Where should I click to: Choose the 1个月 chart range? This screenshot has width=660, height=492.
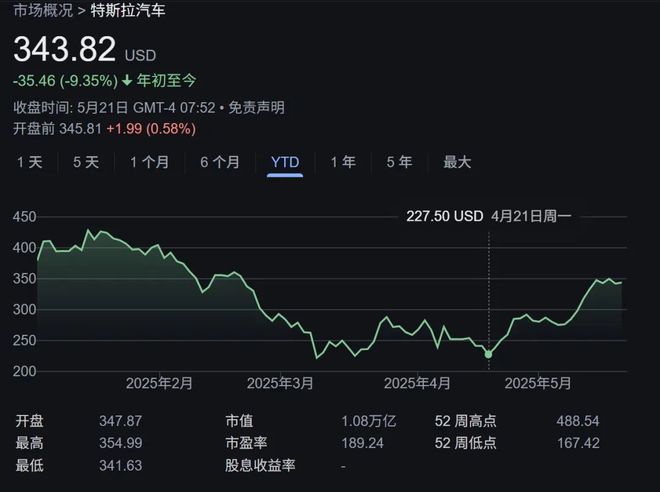(x=149, y=162)
